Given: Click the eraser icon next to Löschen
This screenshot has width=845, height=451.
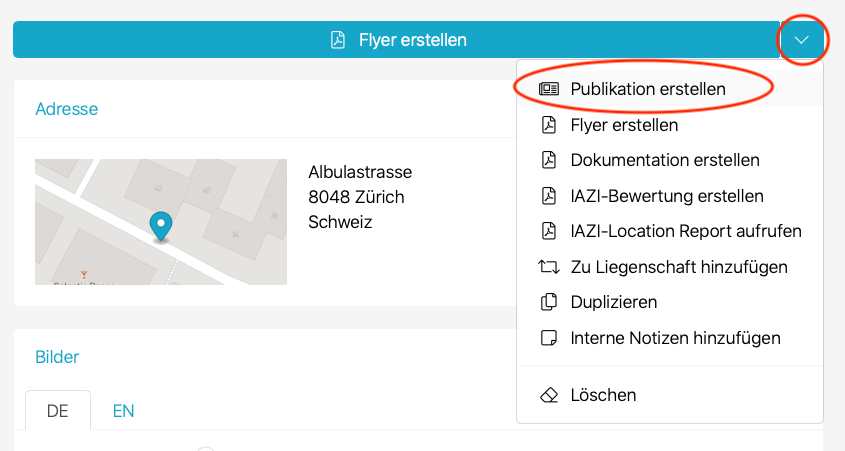Looking at the screenshot, I should [548, 395].
